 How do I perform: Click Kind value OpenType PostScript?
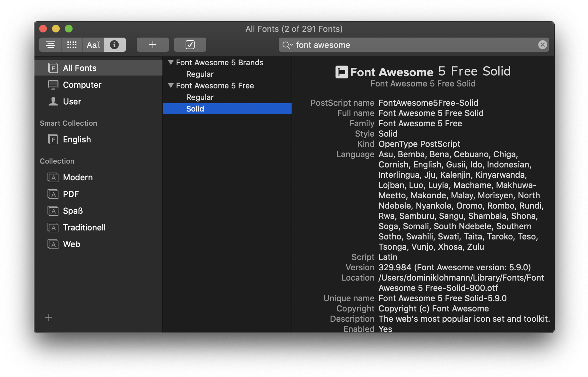click(419, 144)
